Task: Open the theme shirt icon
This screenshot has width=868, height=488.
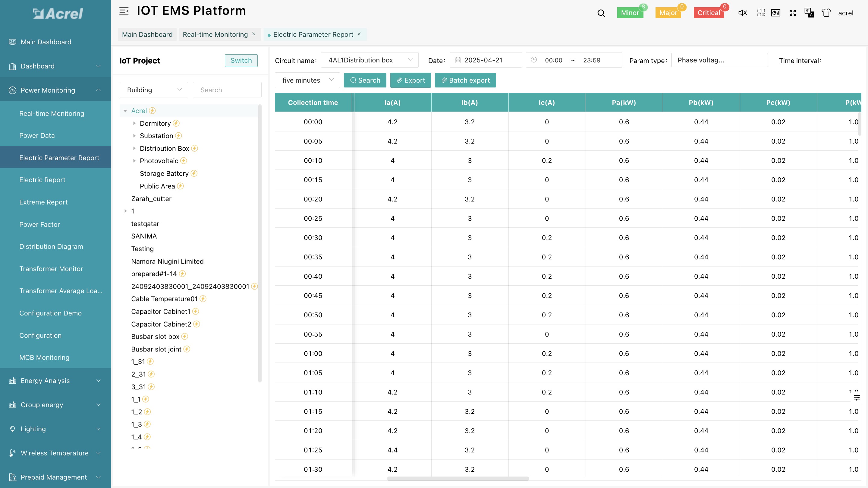Action: pos(826,13)
